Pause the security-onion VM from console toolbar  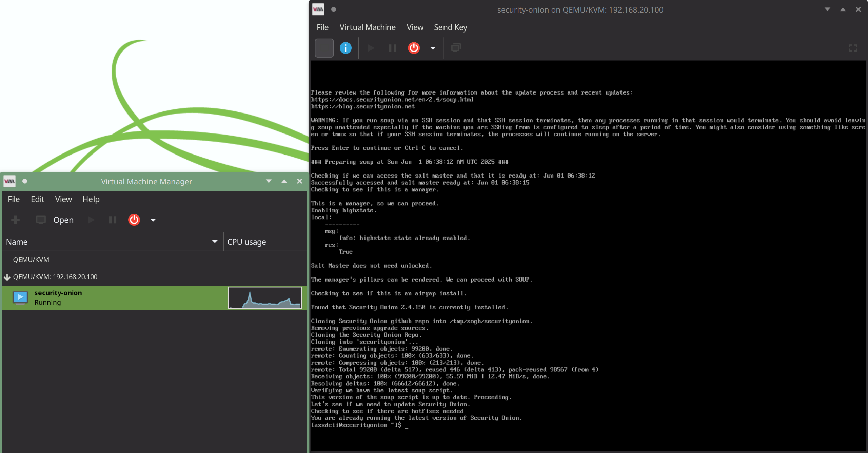tap(392, 48)
